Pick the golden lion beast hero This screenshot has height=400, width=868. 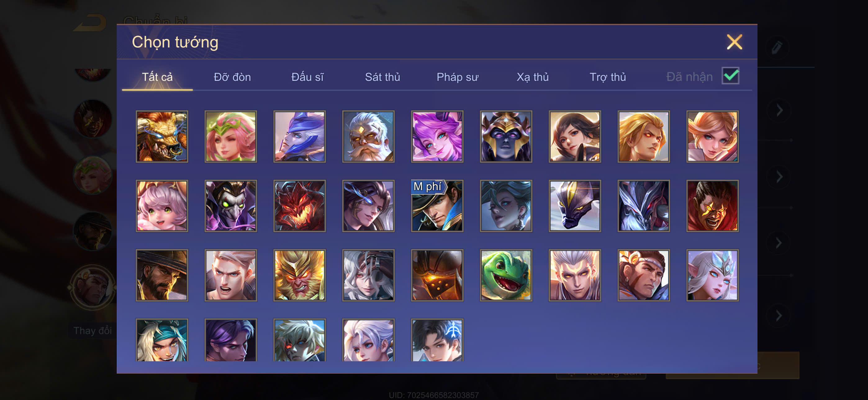(x=162, y=136)
